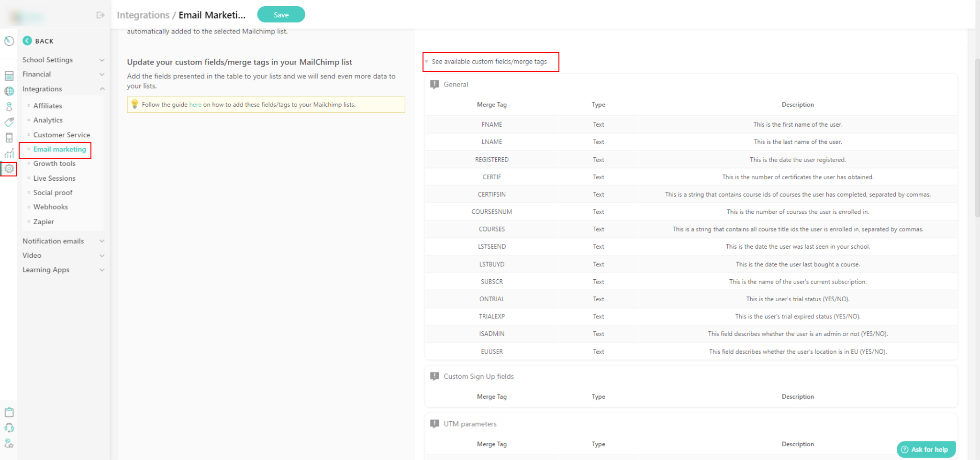980x460 pixels.
Task: Click the sign-out arrow icon near school logo
Action: point(100,15)
